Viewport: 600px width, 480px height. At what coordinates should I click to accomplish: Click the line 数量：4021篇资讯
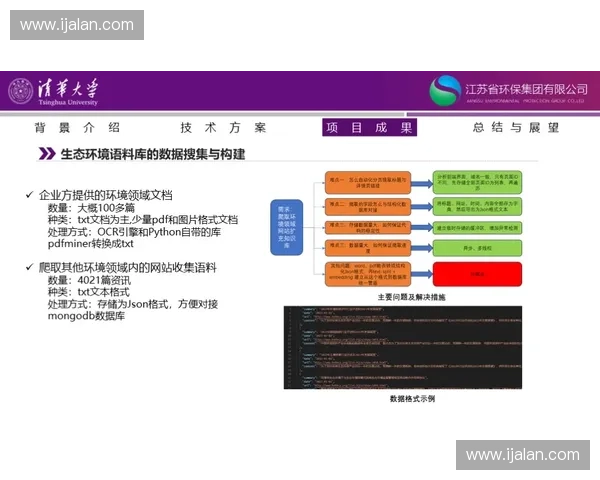click(x=89, y=280)
